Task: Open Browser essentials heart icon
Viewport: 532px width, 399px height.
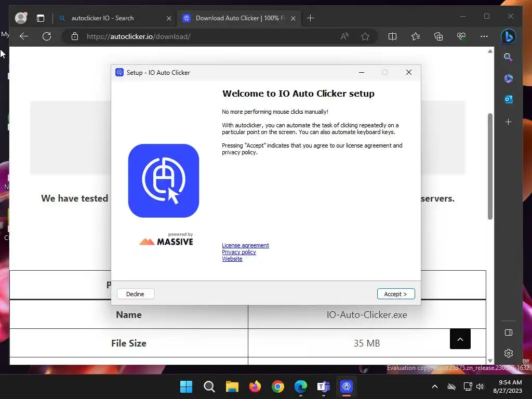Action: point(461,36)
